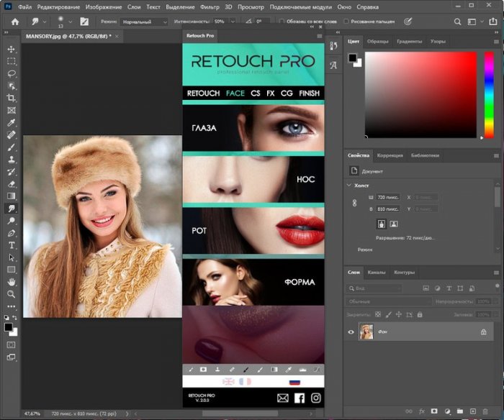Delete layer with trash icon
Screen dimensions: 504x420
pyautogui.click(x=485, y=411)
